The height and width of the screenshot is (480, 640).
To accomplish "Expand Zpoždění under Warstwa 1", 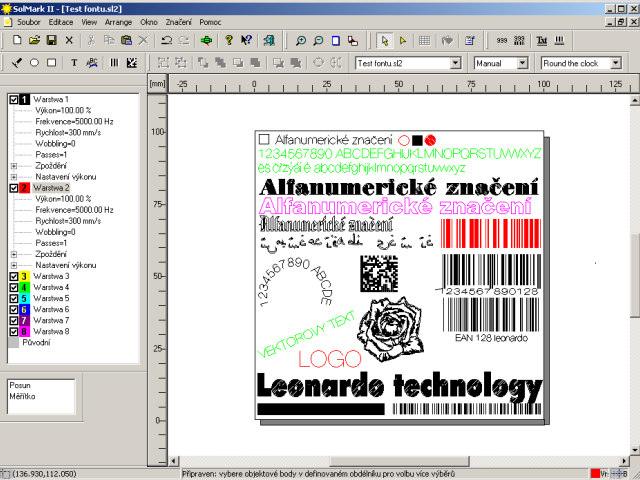I will [x=14, y=166].
